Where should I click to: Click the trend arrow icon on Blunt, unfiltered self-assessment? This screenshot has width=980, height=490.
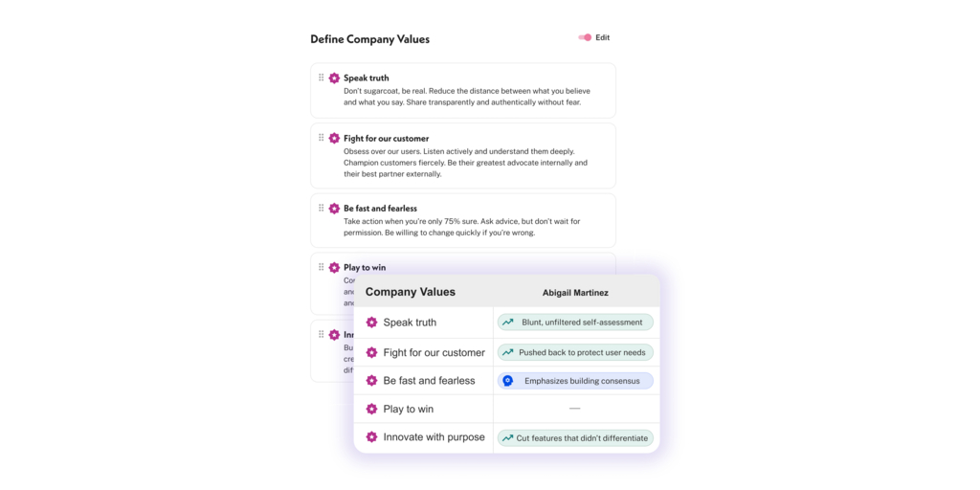pos(508,323)
